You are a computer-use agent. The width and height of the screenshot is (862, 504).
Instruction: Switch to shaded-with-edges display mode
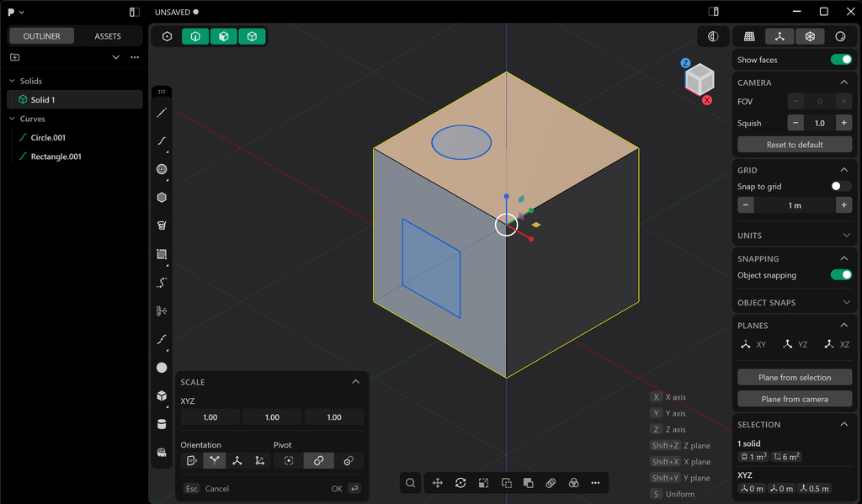(x=223, y=36)
